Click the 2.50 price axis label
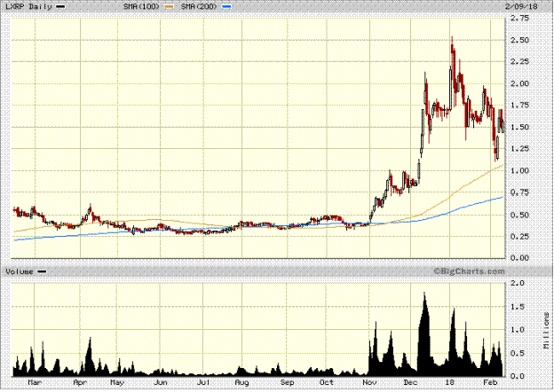 point(519,40)
